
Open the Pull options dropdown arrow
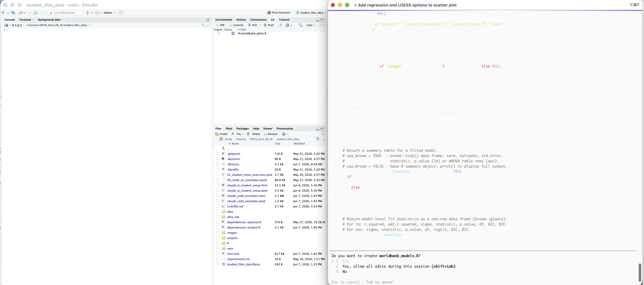(260, 25)
